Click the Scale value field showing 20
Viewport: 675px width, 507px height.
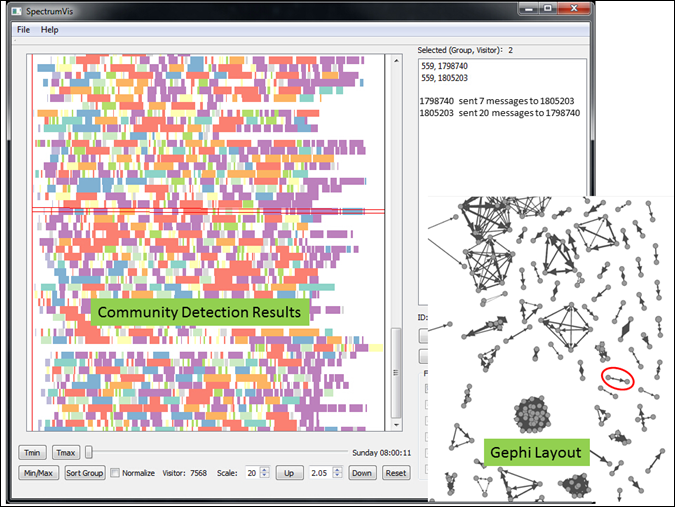tap(248, 472)
